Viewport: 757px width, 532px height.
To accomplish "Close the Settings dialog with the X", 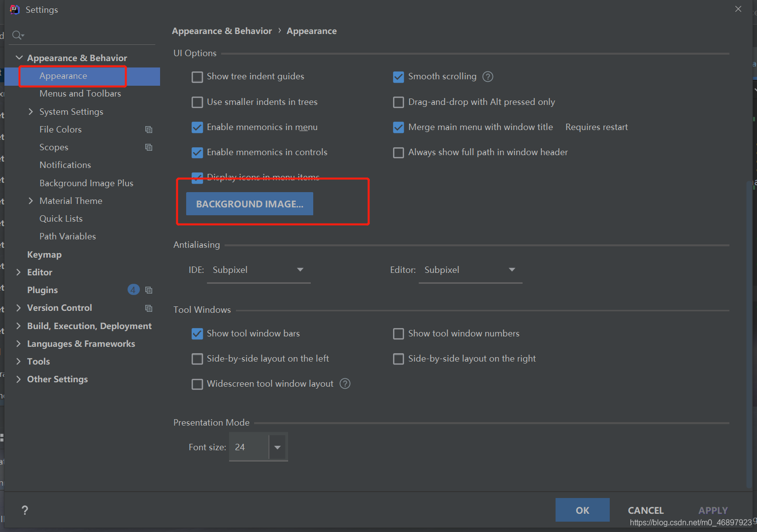I will [738, 9].
